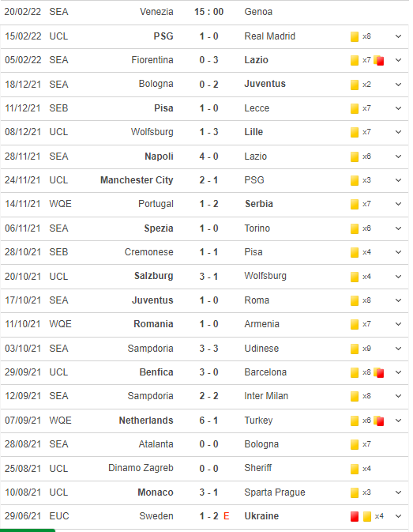The width and height of the screenshot is (413, 532).
Task: Expand the PSG vs Real Madrid match details
Action: pos(399,36)
